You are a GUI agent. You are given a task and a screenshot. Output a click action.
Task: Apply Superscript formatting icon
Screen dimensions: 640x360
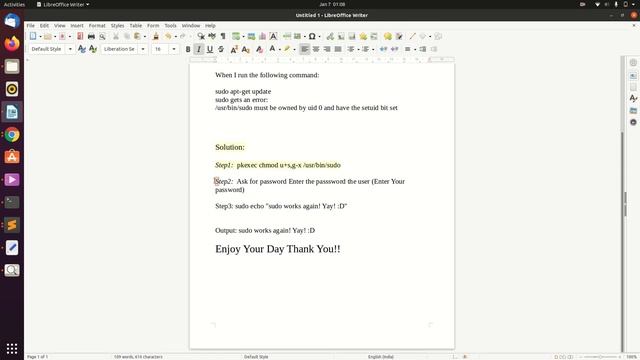(x=234, y=49)
